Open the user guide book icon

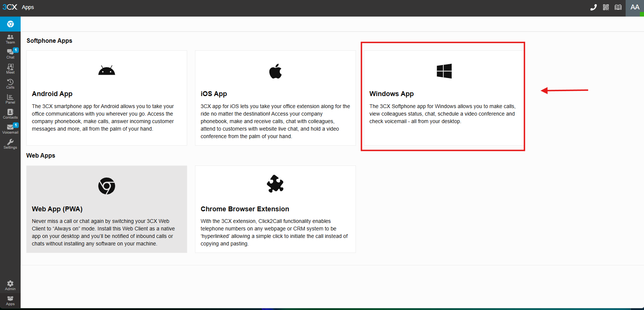click(618, 7)
